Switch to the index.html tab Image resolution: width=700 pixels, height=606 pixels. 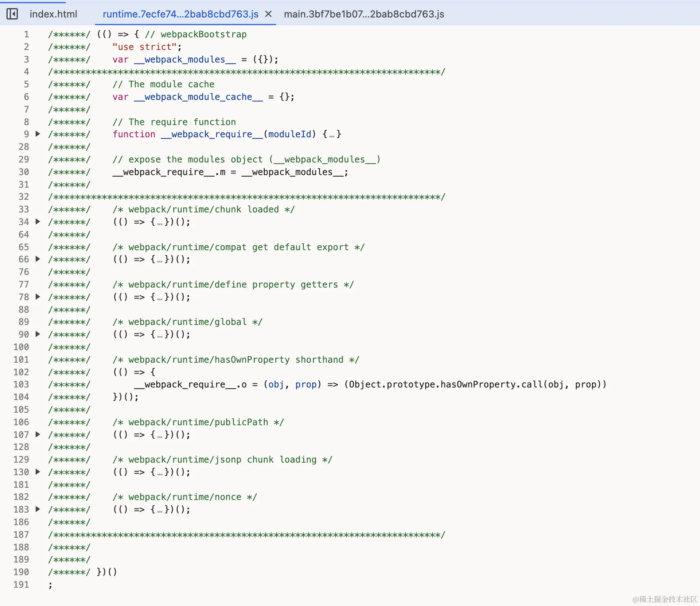coord(53,14)
